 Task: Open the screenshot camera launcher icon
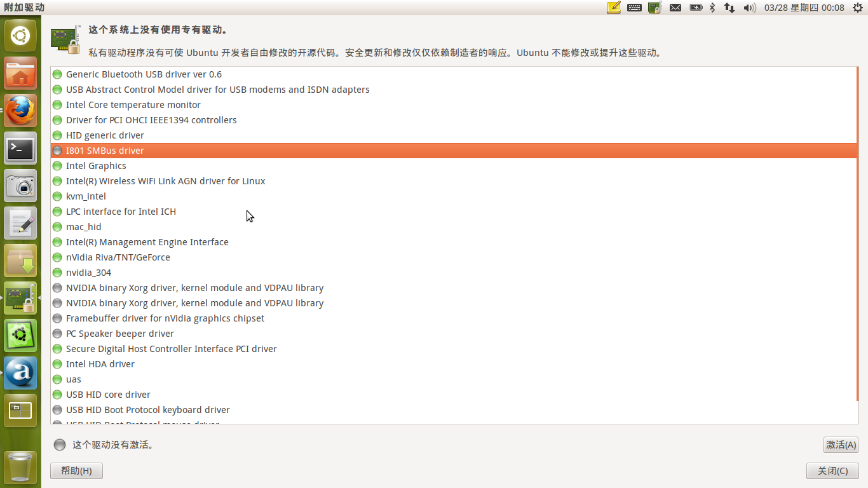coord(20,186)
